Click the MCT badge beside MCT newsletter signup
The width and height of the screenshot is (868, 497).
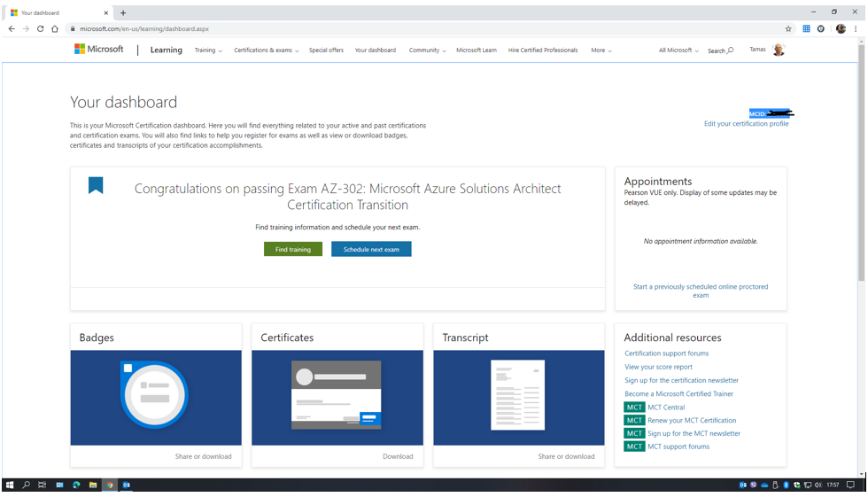(634, 433)
